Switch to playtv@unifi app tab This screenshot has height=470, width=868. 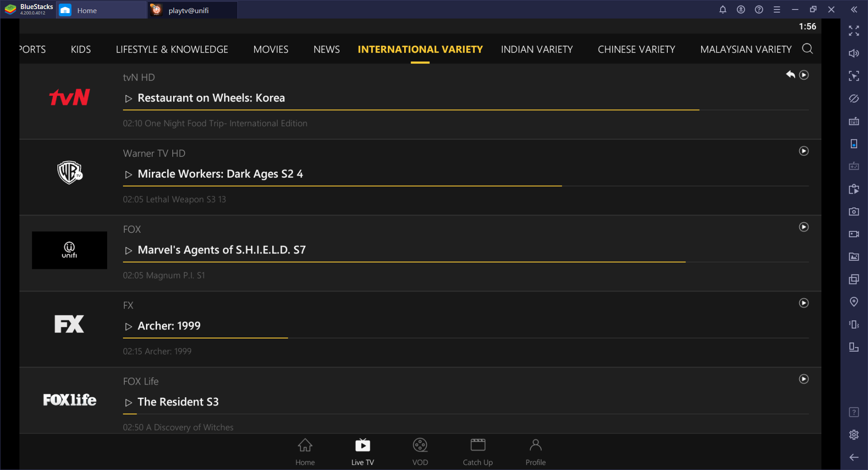click(193, 10)
